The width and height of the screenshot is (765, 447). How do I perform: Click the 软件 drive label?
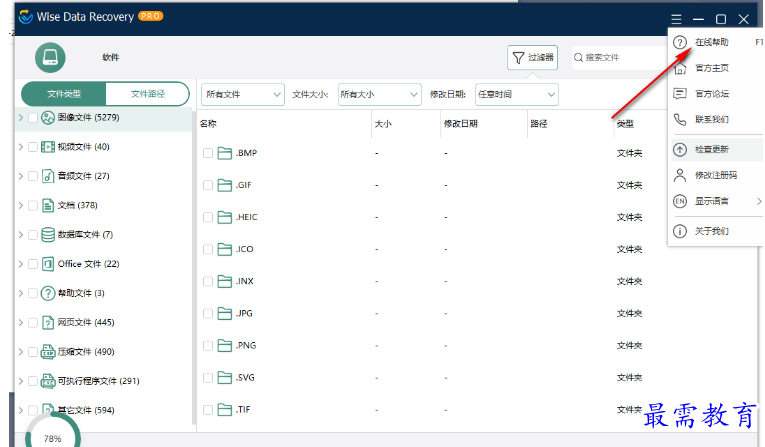tap(111, 58)
